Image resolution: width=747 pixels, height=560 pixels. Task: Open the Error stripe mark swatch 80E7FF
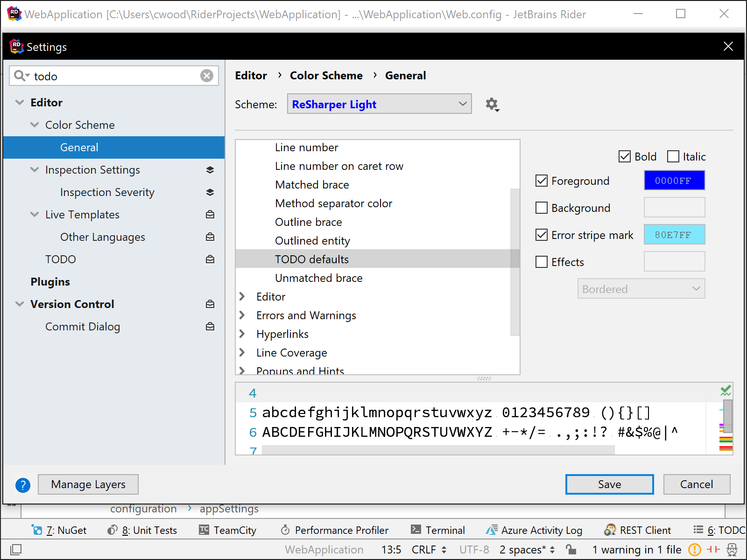pos(674,235)
